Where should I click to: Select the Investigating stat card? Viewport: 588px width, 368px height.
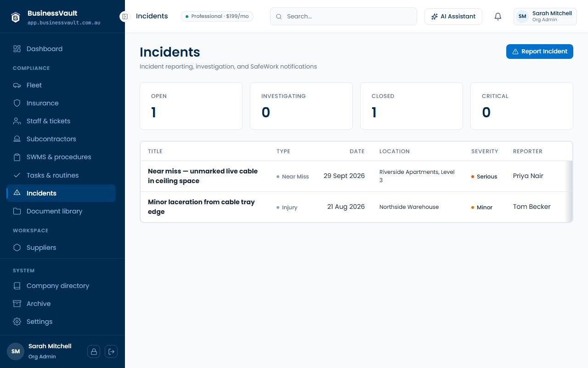[301, 106]
